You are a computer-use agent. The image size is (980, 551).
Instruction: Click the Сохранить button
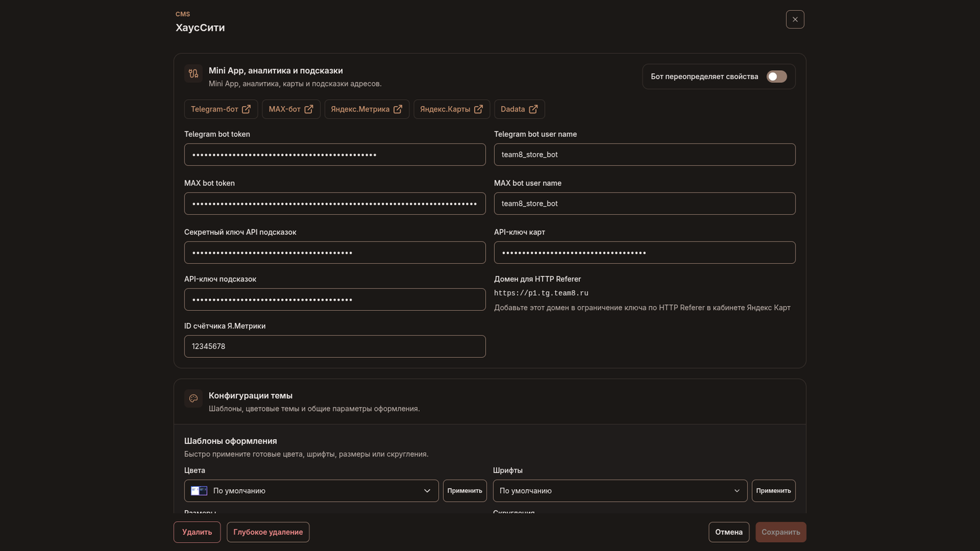click(x=781, y=532)
